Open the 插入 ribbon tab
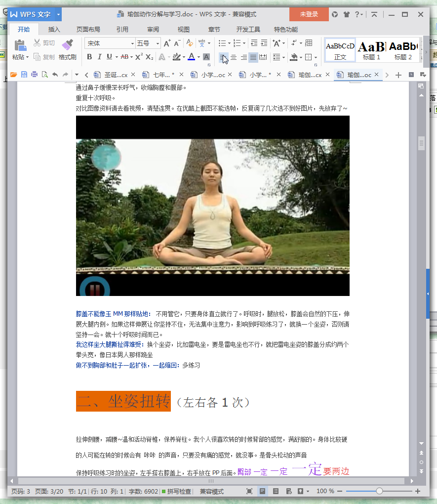Image resolution: width=437 pixels, height=504 pixels. tap(54, 30)
